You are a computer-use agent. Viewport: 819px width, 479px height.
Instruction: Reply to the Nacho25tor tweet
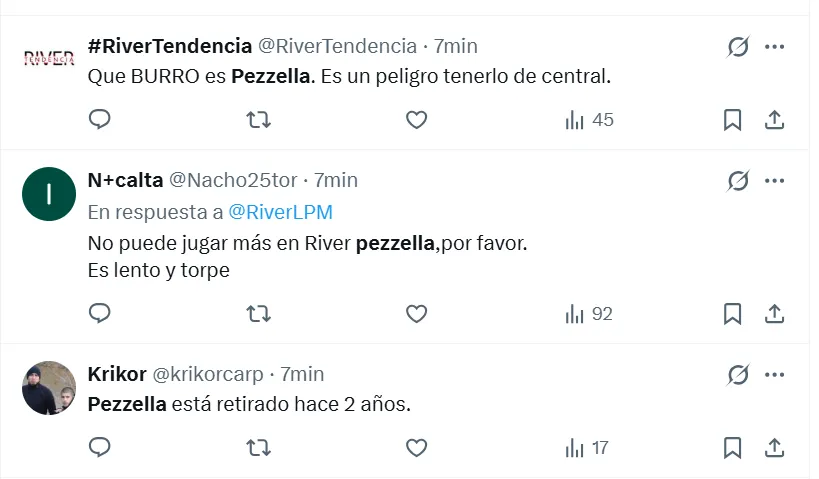100,314
